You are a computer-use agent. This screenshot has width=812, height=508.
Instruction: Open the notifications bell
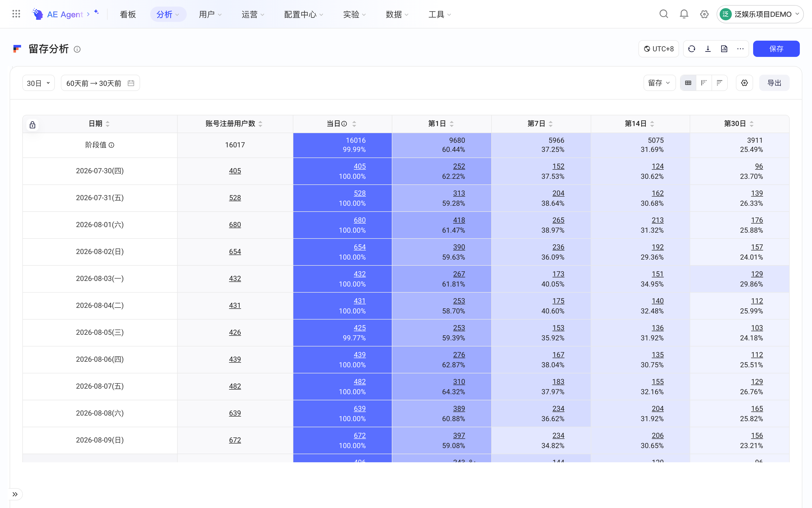click(x=684, y=14)
